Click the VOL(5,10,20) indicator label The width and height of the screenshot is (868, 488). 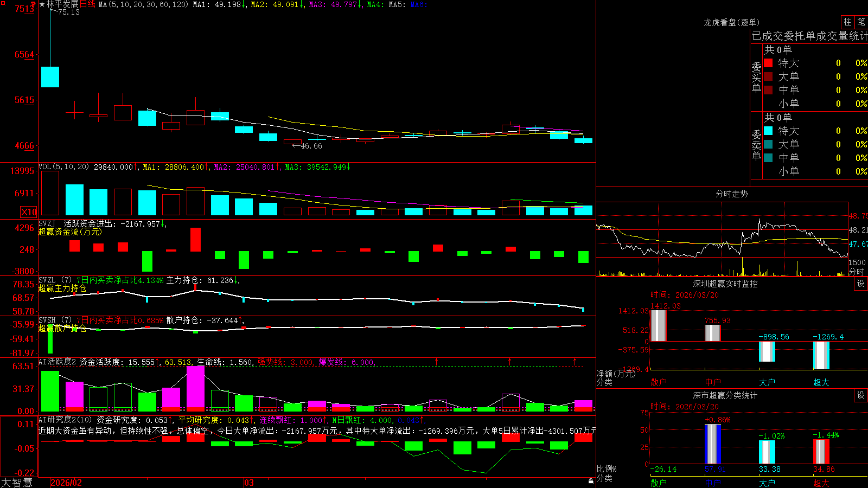pos(63,167)
